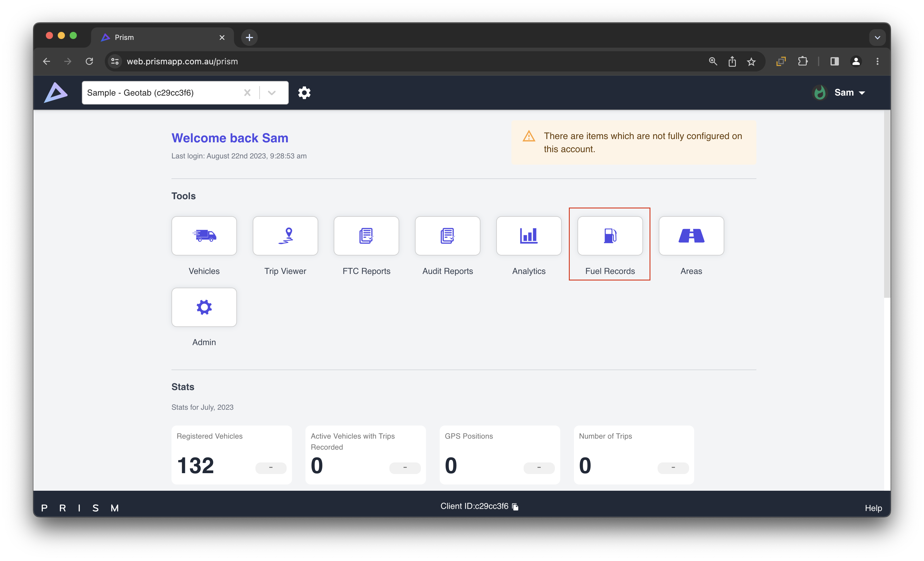Clear the selected Sample - Geotab client

[247, 93]
